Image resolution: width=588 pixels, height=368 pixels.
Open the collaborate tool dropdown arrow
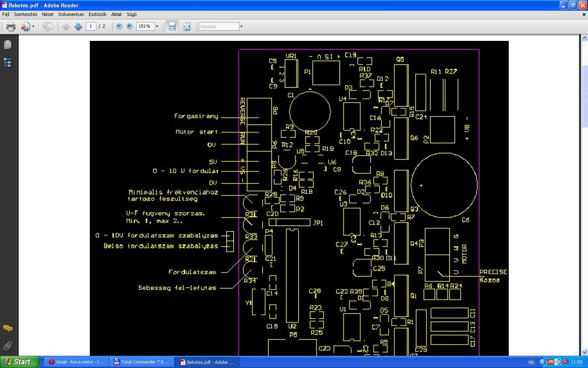33,27
